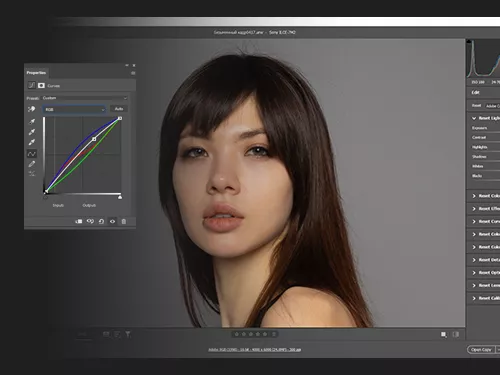Clip the Curves adjustment to layer
The image size is (500, 375).
pos(79,221)
